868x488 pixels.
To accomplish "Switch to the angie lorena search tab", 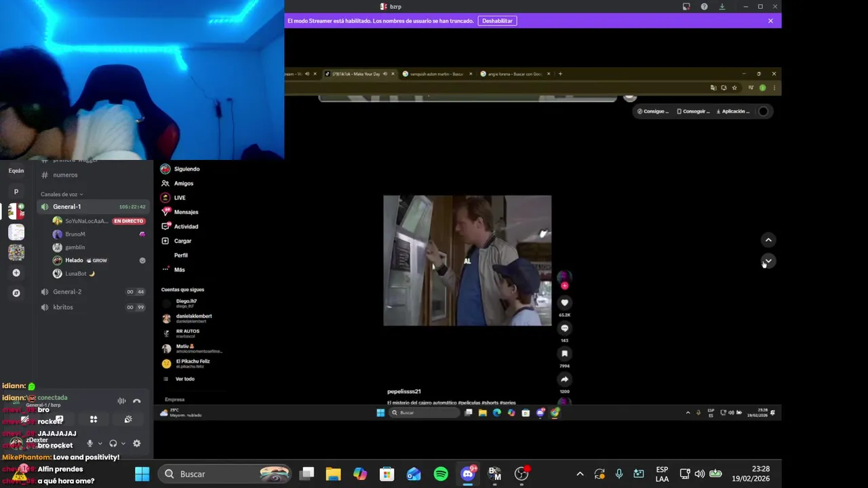I will [x=515, y=74].
